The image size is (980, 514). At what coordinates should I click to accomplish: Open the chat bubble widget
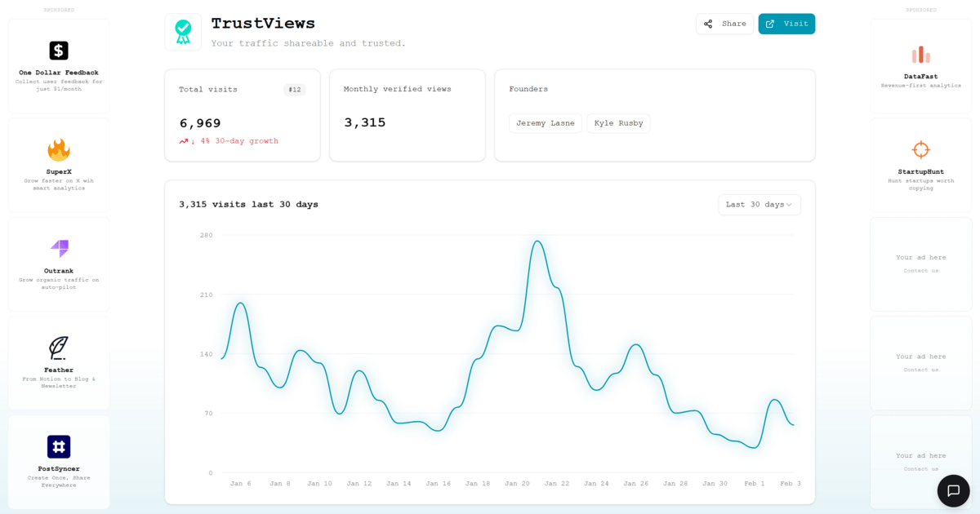(x=953, y=490)
